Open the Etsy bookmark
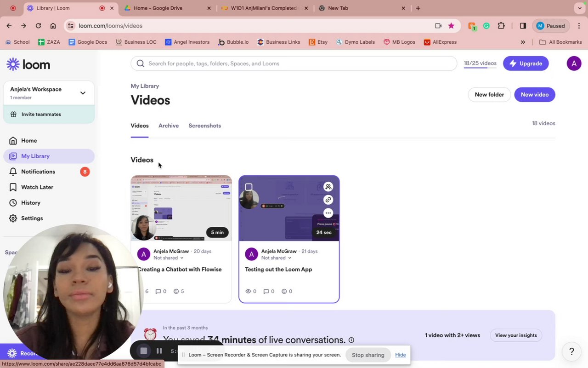588x368 pixels. (x=318, y=42)
